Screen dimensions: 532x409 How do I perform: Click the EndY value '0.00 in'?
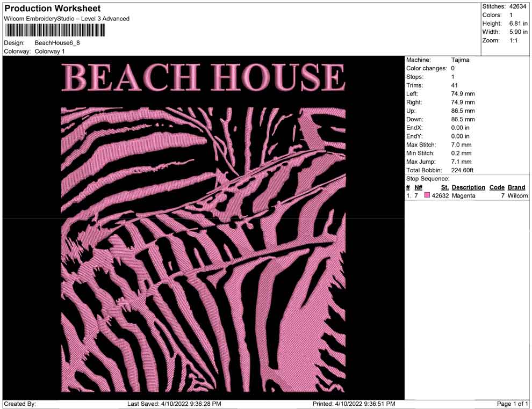click(x=460, y=136)
